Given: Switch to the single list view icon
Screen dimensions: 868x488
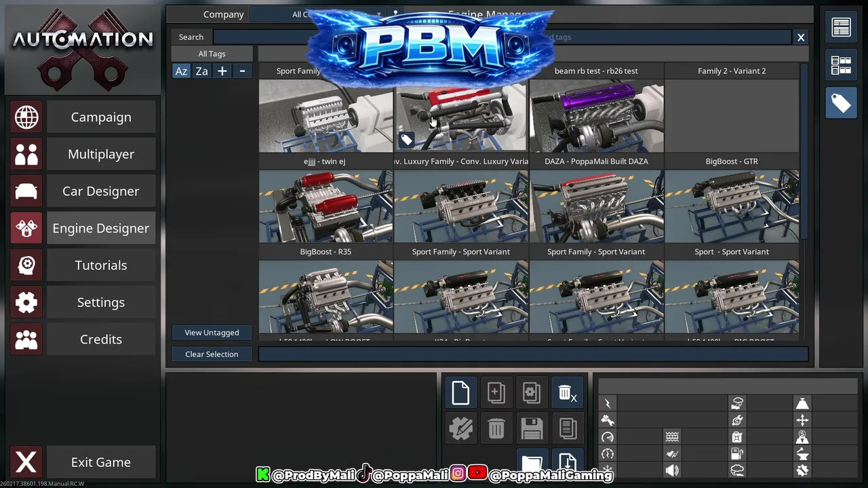Looking at the screenshot, I should tap(841, 28).
